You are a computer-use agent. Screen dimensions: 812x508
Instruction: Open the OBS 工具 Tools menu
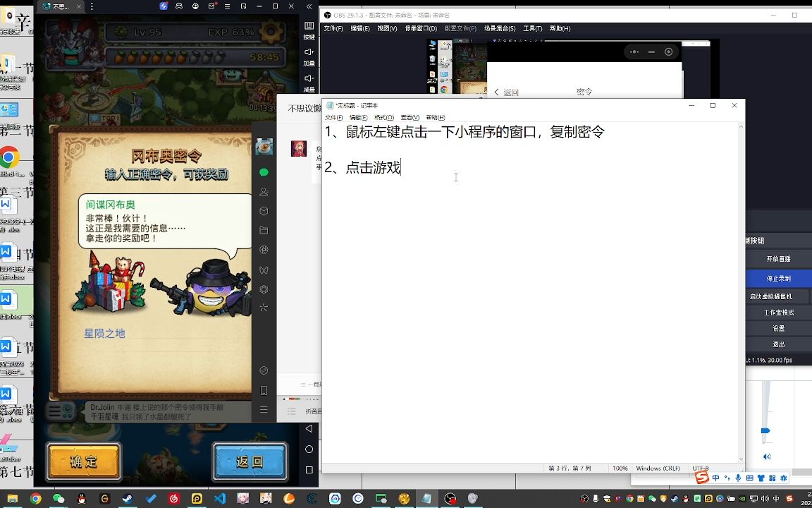[x=533, y=28]
